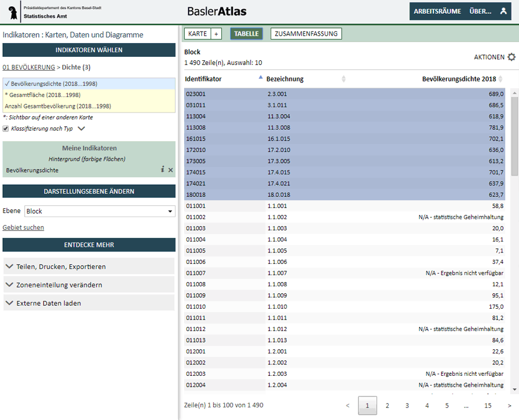Select table row 172010

tap(345, 150)
